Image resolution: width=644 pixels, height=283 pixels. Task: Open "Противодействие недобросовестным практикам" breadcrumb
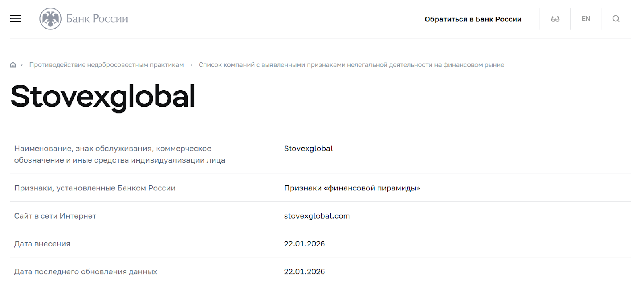click(106, 65)
